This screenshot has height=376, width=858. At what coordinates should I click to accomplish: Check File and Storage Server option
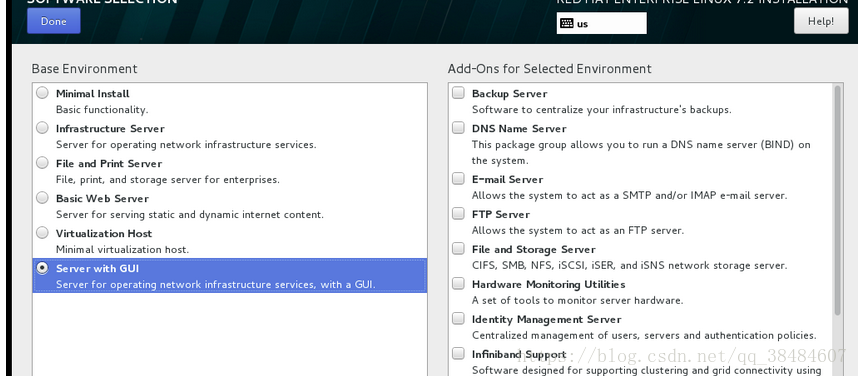(x=458, y=249)
